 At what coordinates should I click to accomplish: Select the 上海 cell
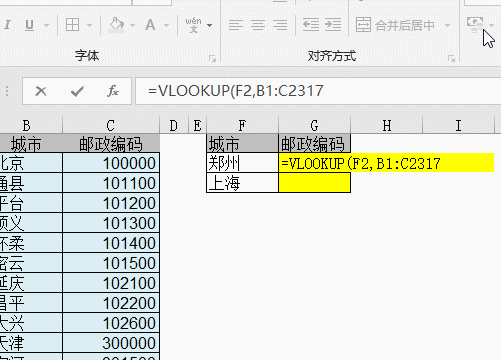pos(242,183)
